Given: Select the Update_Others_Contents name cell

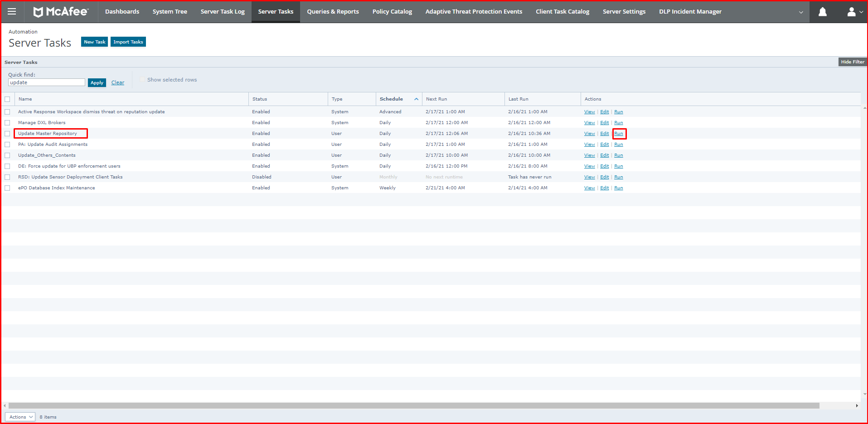Looking at the screenshot, I should click(x=47, y=155).
